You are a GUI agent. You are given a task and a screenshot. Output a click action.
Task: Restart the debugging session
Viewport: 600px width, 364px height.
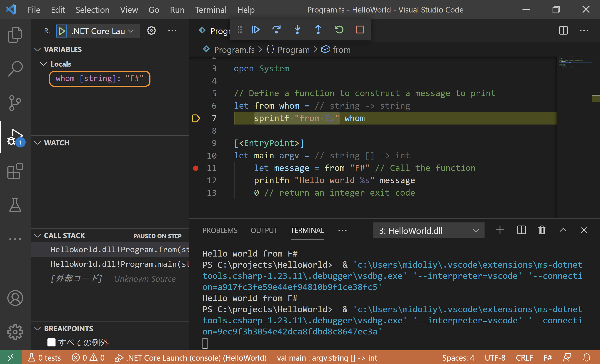click(x=339, y=30)
